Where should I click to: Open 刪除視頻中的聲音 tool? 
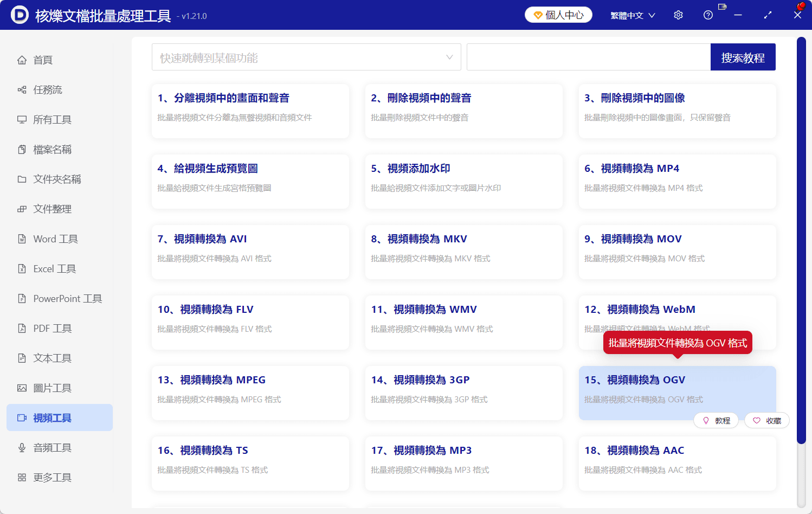coord(464,111)
